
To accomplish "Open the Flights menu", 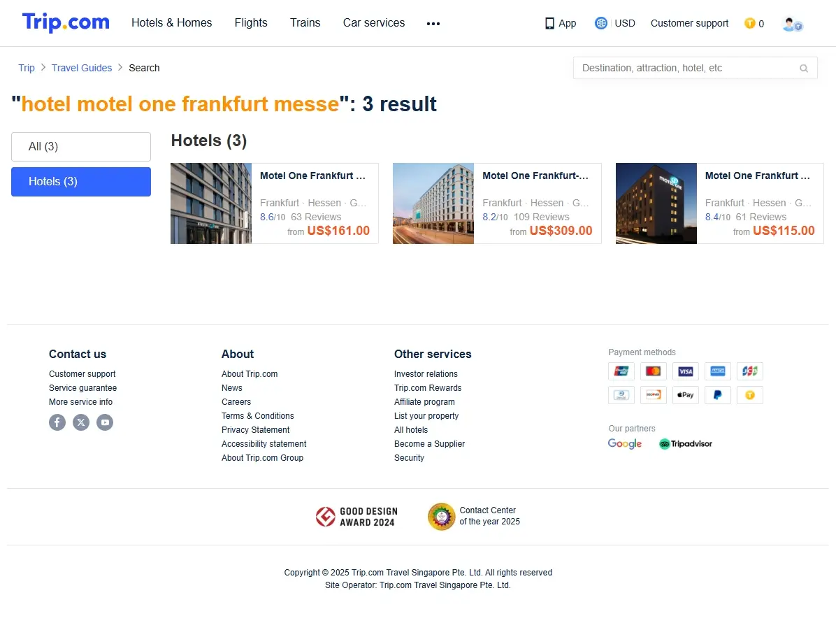I will tap(251, 23).
